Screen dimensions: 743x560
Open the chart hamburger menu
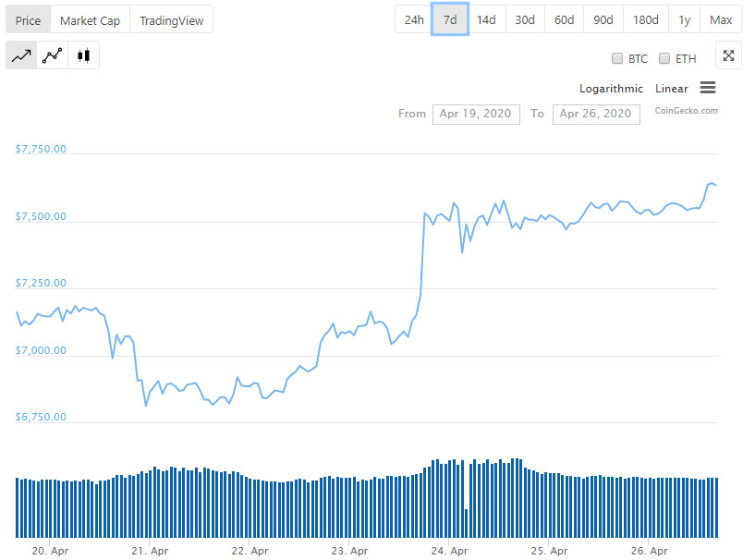pos(708,88)
